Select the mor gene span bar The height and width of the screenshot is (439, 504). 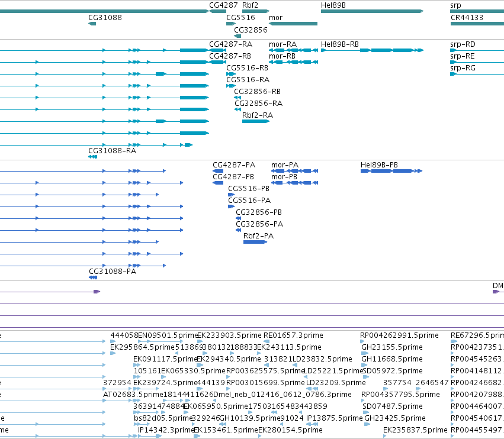tap(293, 24)
